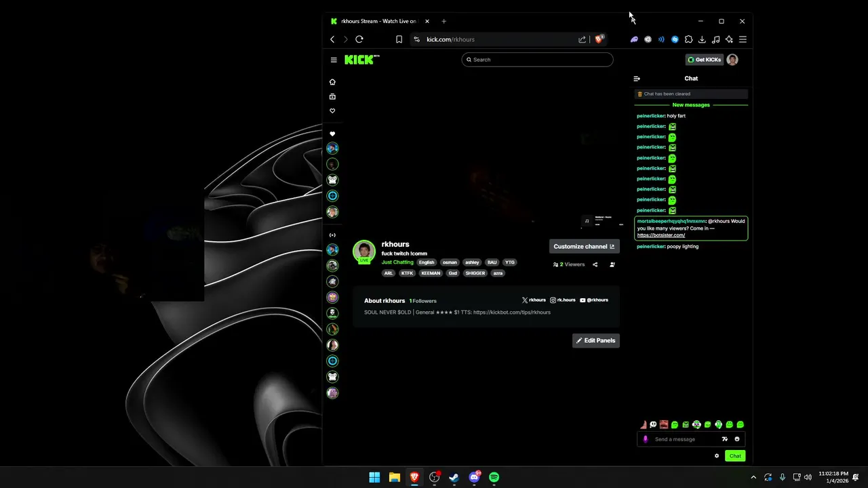Click the Edit Panels button

595,340
